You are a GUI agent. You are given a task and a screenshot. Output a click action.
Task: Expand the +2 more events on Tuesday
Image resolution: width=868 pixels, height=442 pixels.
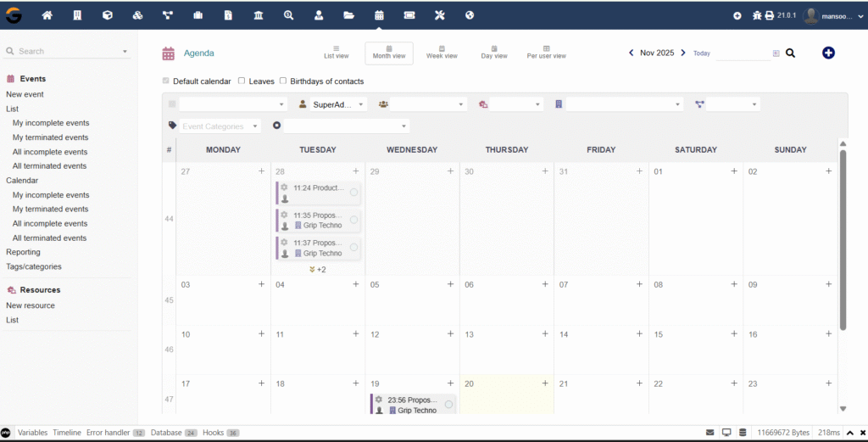[x=318, y=270]
